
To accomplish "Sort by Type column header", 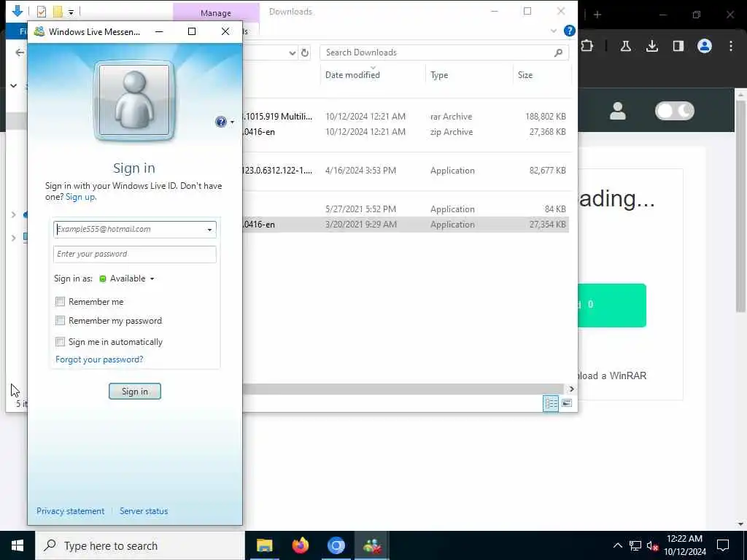I will (x=438, y=75).
